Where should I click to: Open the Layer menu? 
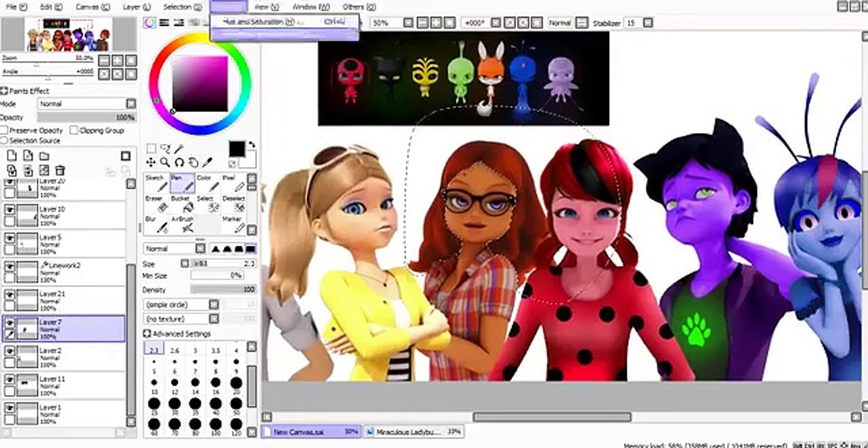coord(137,7)
